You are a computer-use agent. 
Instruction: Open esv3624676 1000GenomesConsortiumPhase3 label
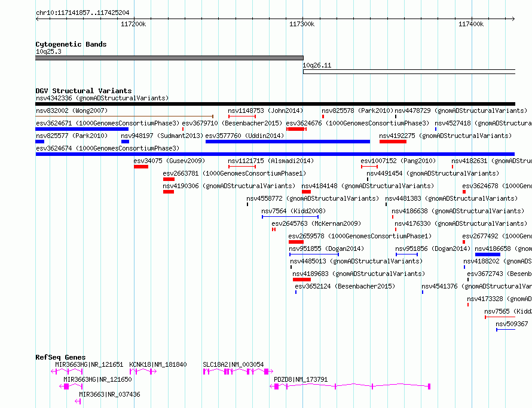tap(357, 124)
